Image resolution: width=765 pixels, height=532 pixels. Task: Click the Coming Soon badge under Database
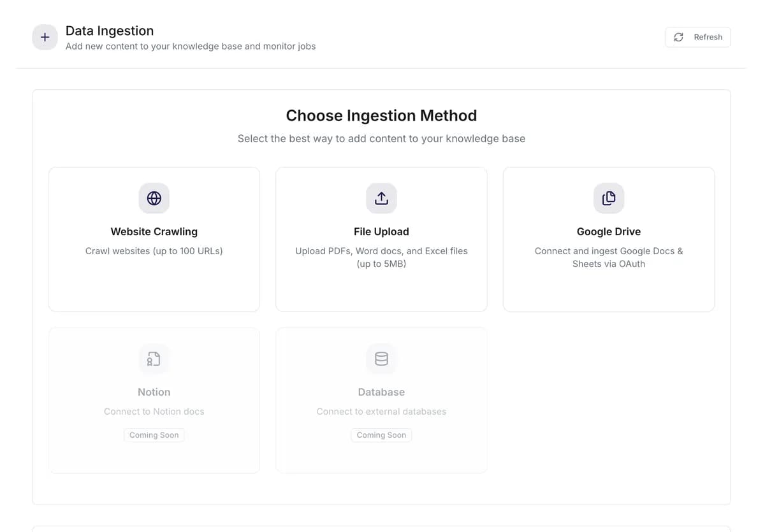coord(381,435)
